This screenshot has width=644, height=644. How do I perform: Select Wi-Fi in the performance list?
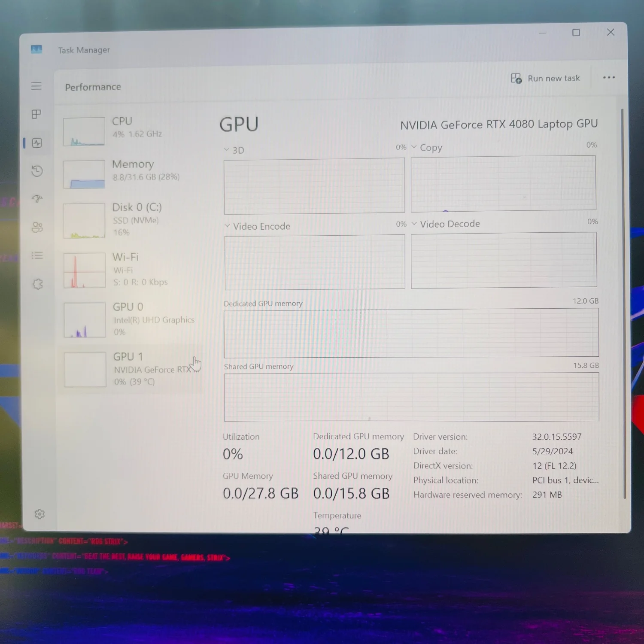tap(131, 270)
